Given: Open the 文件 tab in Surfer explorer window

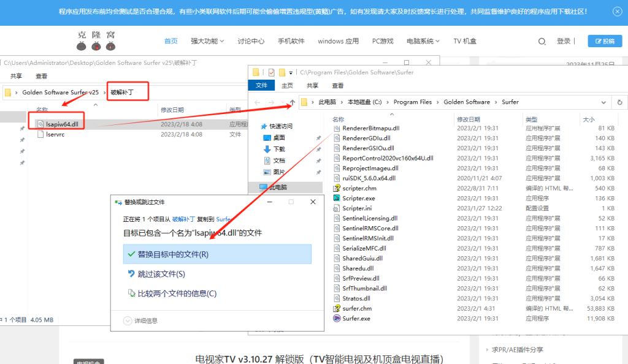Looking at the screenshot, I should [261, 86].
